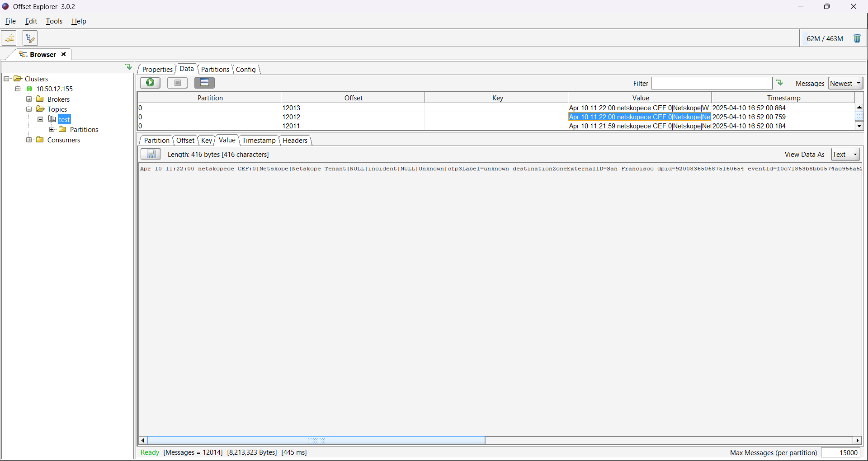This screenshot has height=461, width=868.
Task: Select the Data tab
Action: 187,69
